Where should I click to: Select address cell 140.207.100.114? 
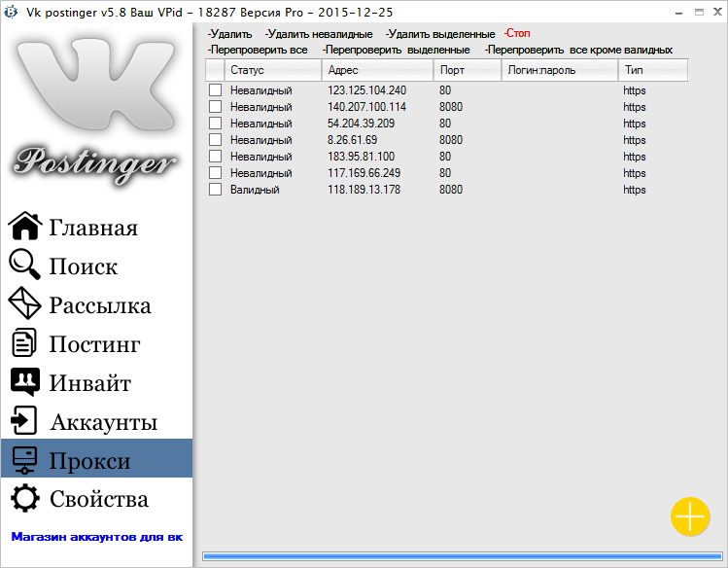click(x=366, y=107)
